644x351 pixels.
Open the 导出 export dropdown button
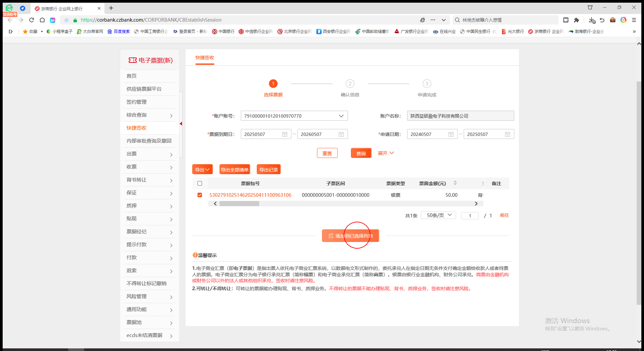[202, 170]
